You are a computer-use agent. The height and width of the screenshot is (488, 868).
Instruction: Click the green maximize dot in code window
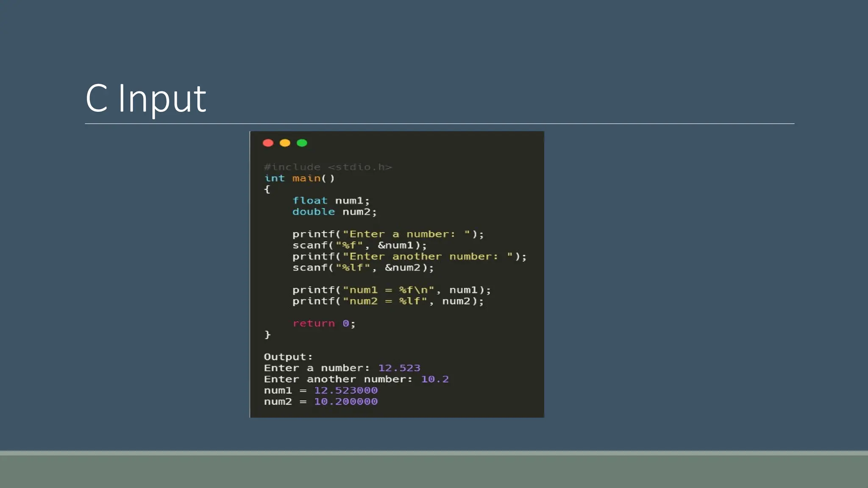click(302, 143)
